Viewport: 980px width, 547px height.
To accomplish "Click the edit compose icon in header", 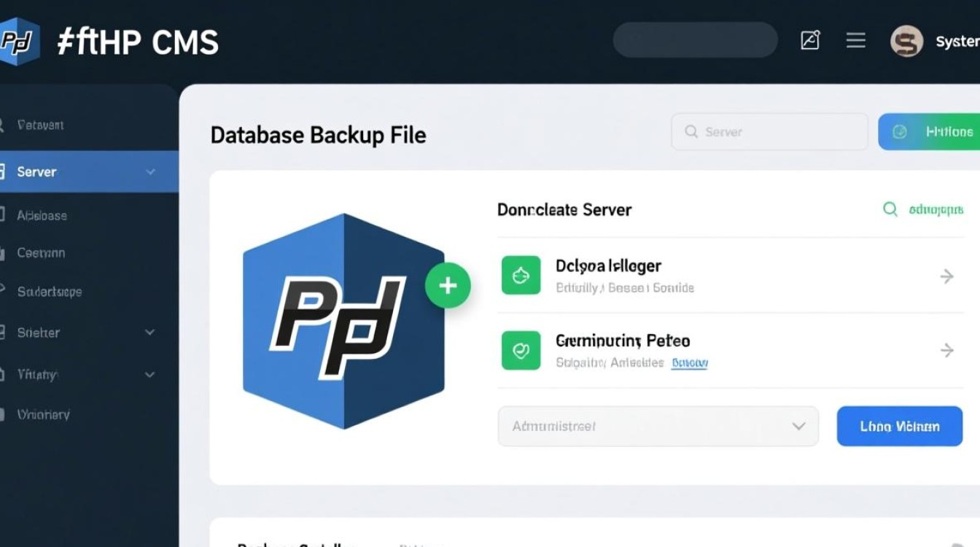I will [810, 40].
